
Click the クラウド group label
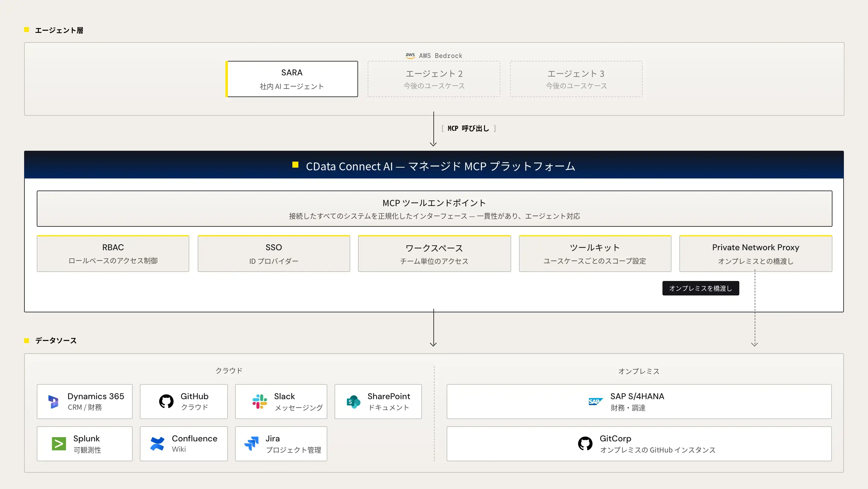tap(229, 371)
